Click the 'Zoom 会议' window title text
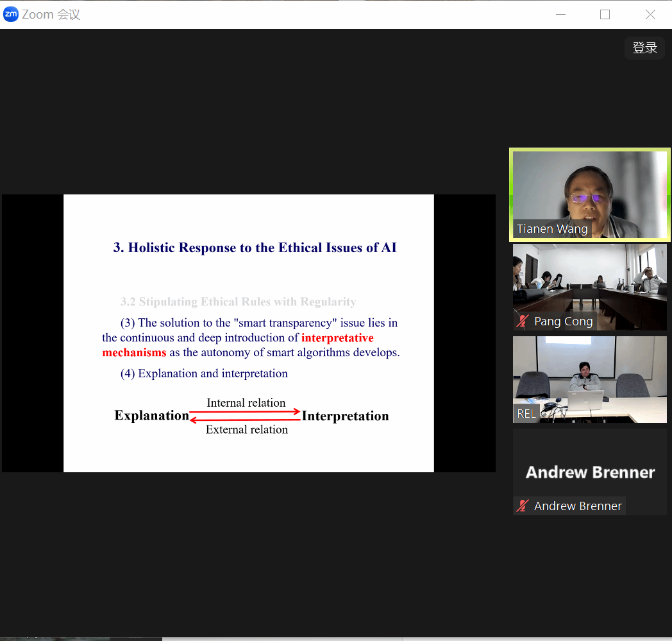 pyautogui.click(x=51, y=15)
